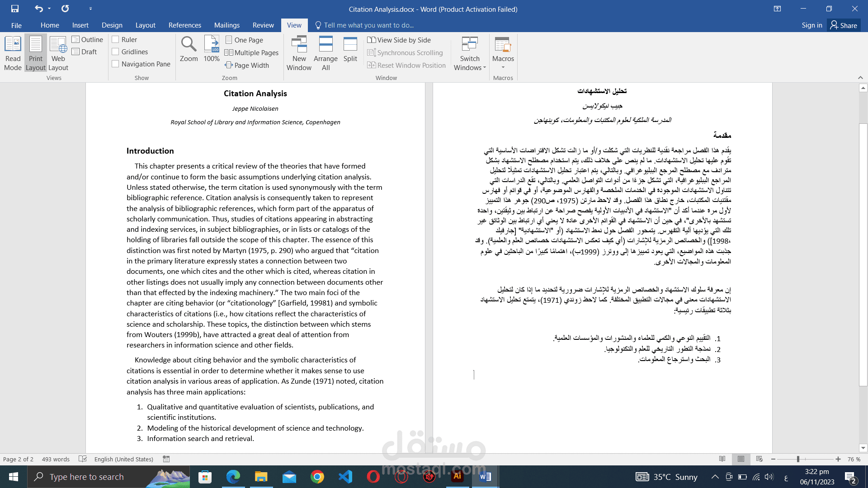868x488 pixels.
Task: Enable the Gridlines checkbox
Action: pyautogui.click(x=115, y=52)
